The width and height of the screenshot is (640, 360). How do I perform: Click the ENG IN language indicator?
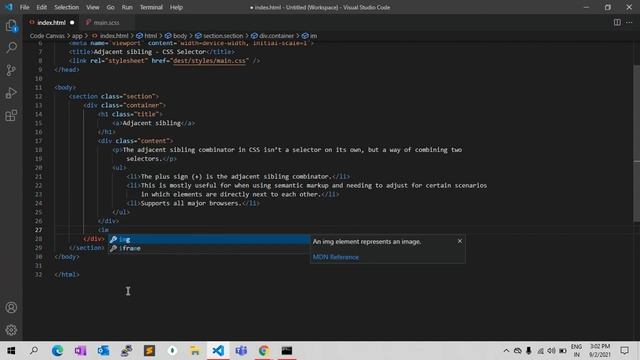(576, 351)
